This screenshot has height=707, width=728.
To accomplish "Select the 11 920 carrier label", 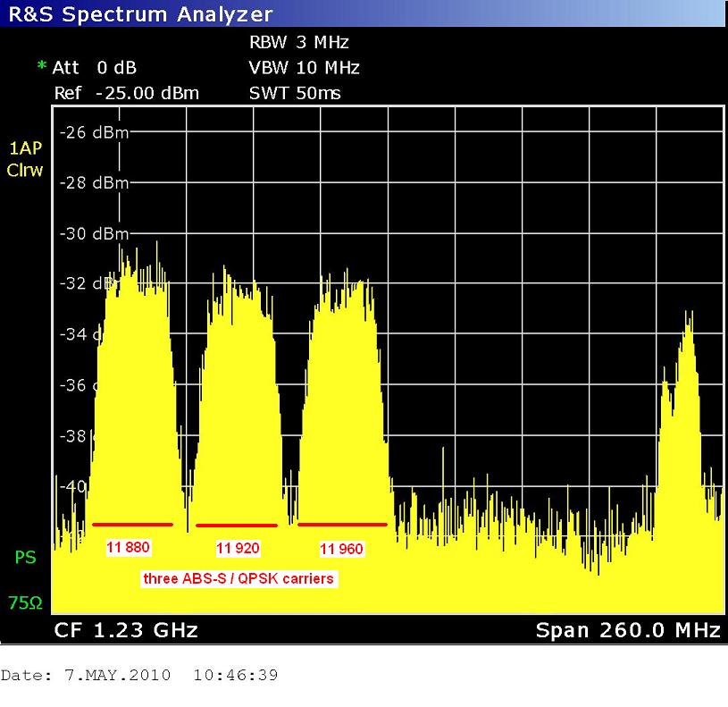I will click(237, 547).
